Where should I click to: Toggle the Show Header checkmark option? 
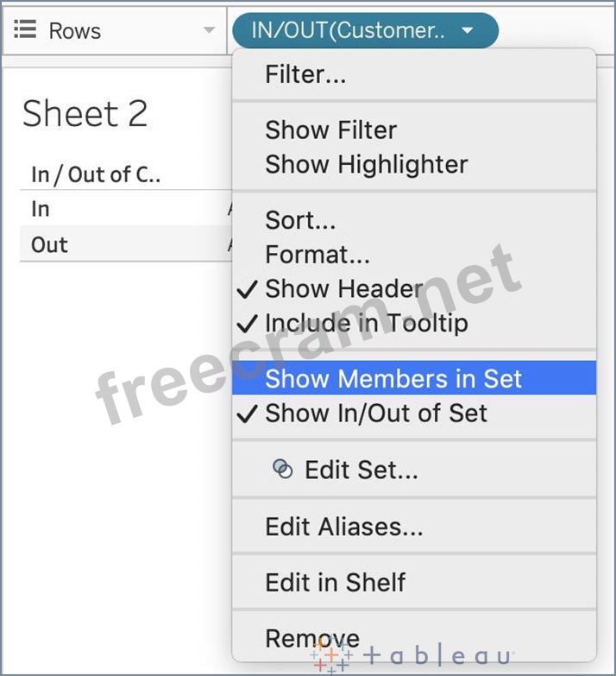[343, 289]
